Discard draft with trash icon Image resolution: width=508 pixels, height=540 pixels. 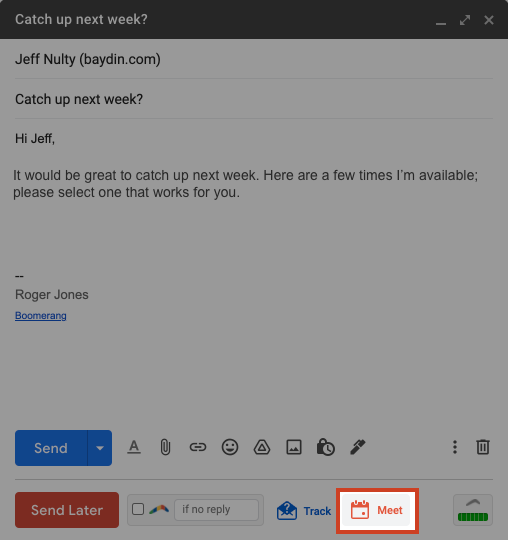(483, 447)
